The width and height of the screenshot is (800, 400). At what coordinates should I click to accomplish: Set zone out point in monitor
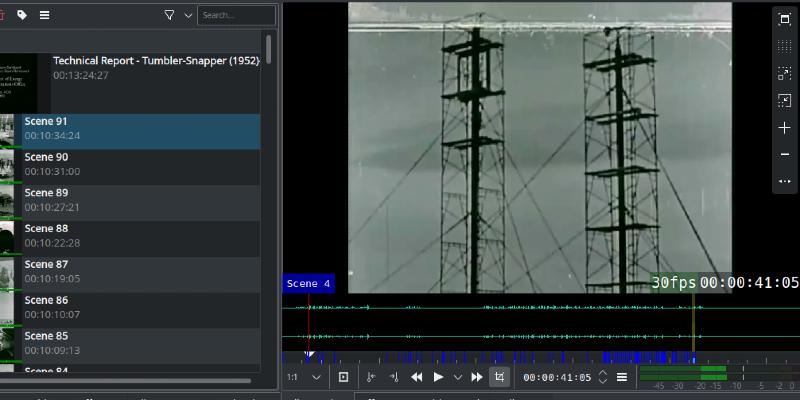[393, 377]
